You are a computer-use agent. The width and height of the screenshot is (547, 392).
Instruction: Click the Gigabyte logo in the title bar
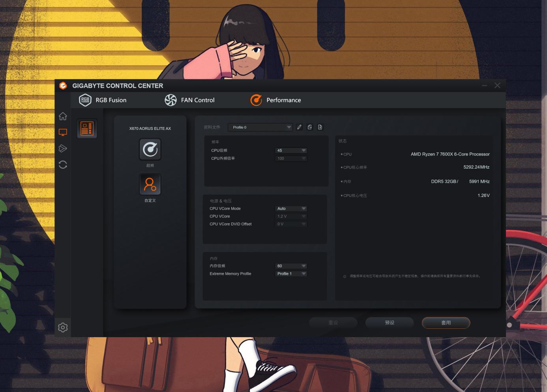(63, 86)
